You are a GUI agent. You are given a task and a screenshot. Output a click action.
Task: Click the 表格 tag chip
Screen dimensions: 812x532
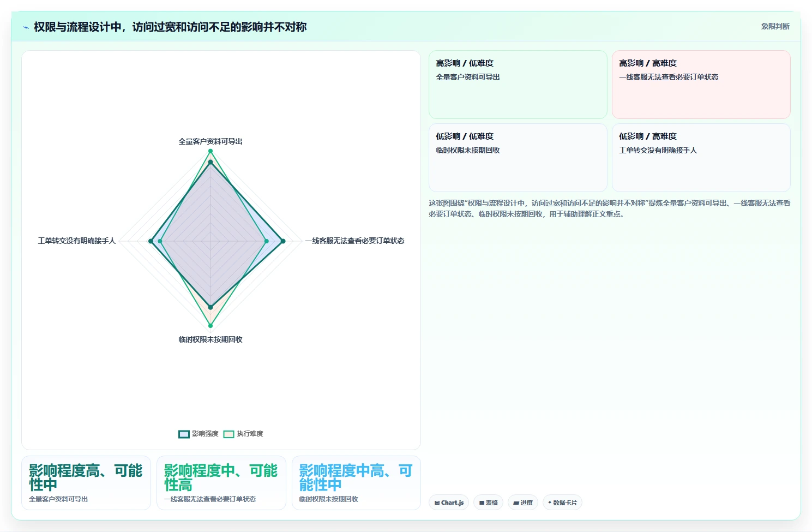(x=488, y=503)
